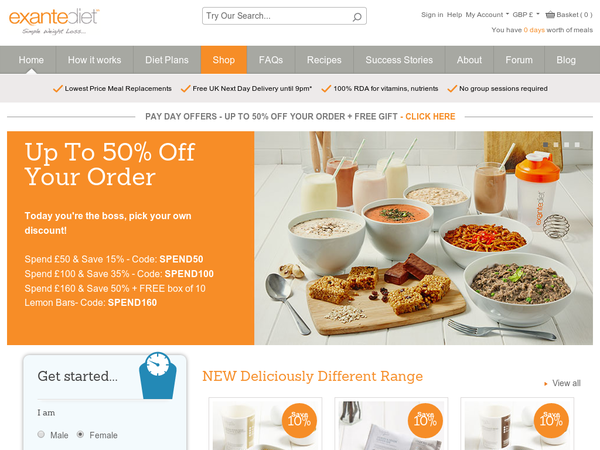600x450 pixels.
Task: Select the Female radio button
Action: pos(80,434)
